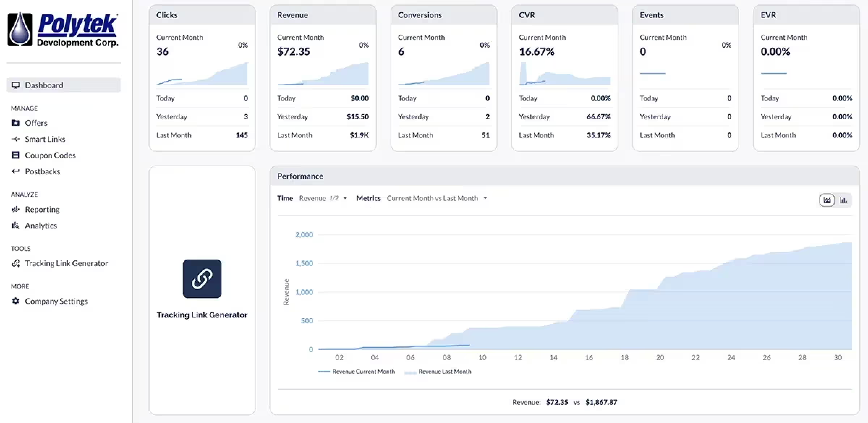868x423 pixels.
Task: Click the Revenue card sparkline chart
Action: (x=323, y=74)
